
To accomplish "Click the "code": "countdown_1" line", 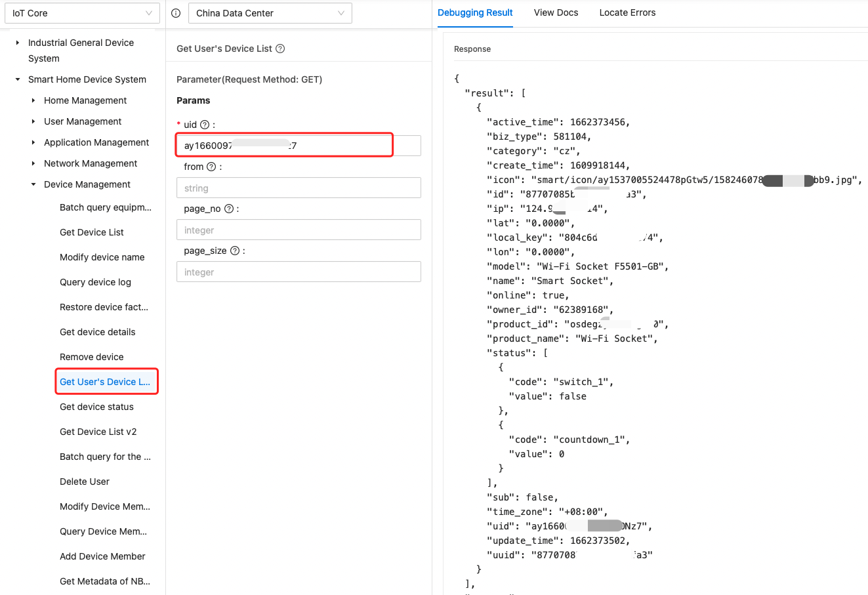I will click(569, 440).
